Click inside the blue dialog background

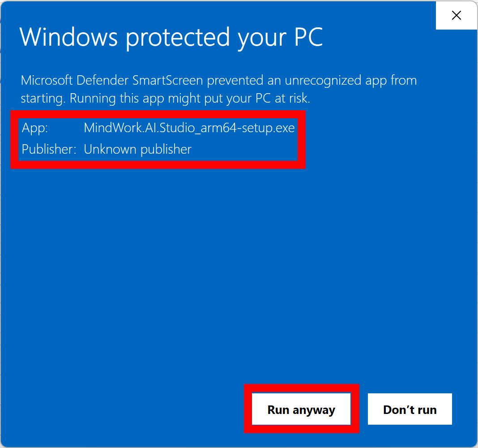click(x=224, y=269)
